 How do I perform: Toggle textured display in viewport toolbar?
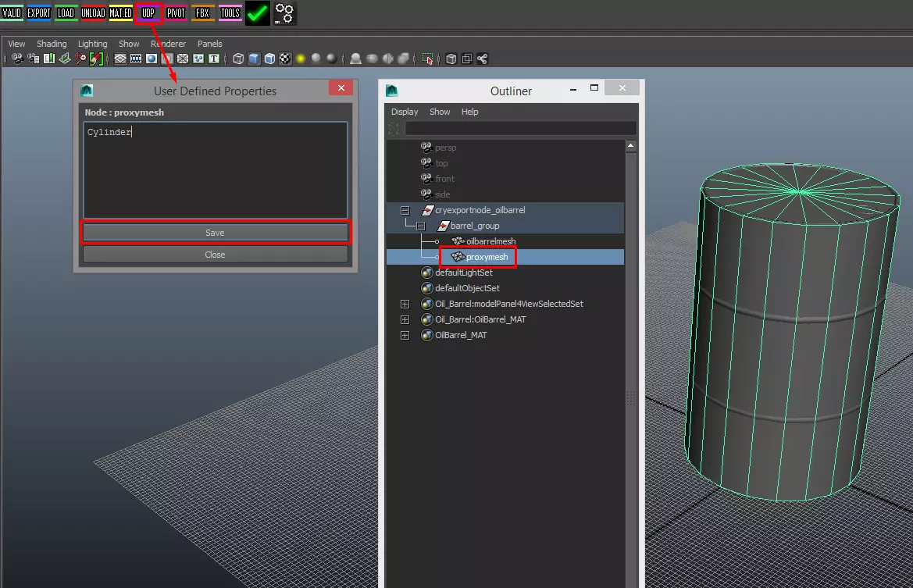pyautogui.click(x=285, y=59)
